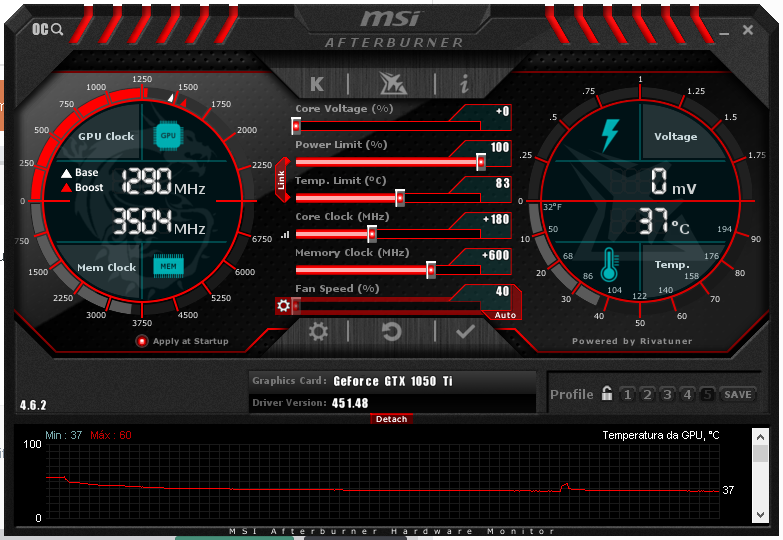Click the fan speed gear icon
Image resolution: width=783 pixels, height=540 pixels.
coord(283,305)
